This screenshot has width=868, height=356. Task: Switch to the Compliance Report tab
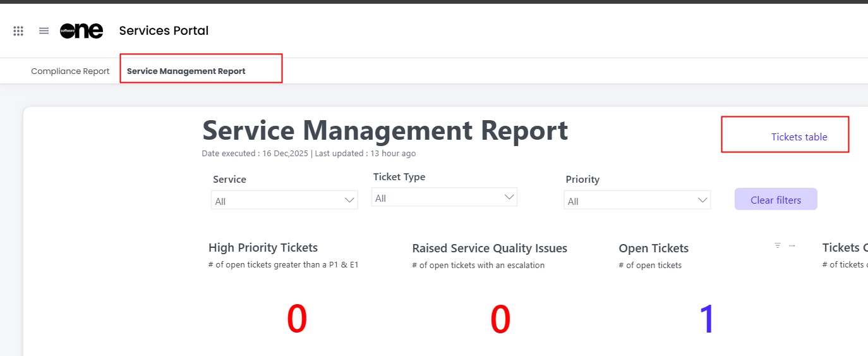(x=70, y=71)
